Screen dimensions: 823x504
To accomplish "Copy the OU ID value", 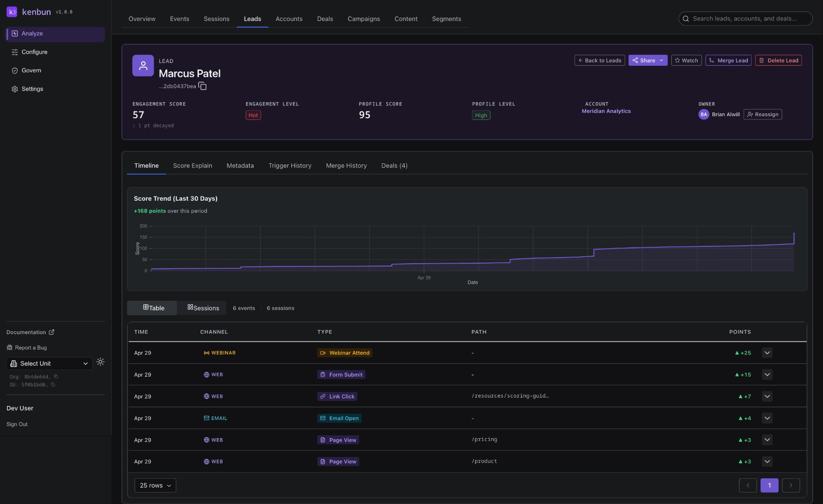I will 53,385.
